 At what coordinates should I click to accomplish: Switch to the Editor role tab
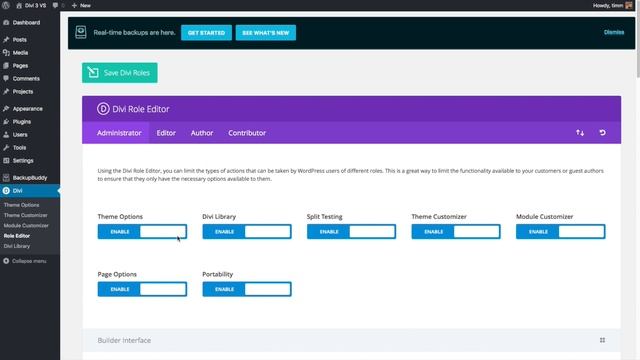[x=166, y=133]
